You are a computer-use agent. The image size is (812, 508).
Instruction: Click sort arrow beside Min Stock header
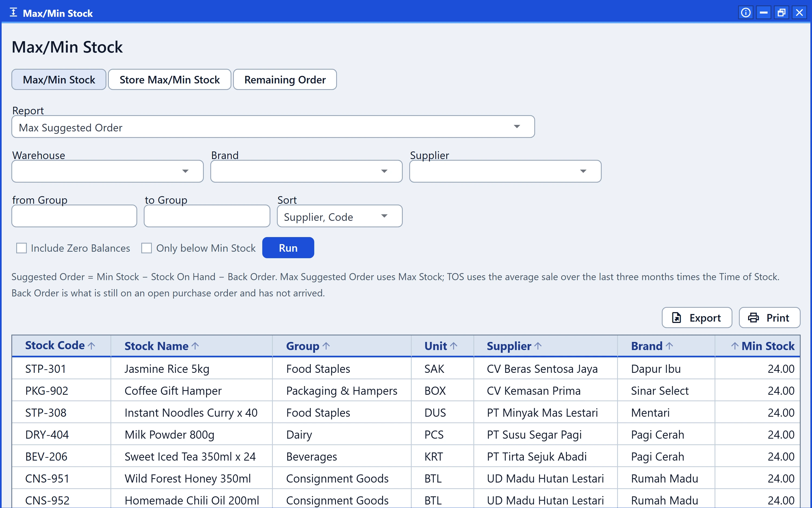735,346
